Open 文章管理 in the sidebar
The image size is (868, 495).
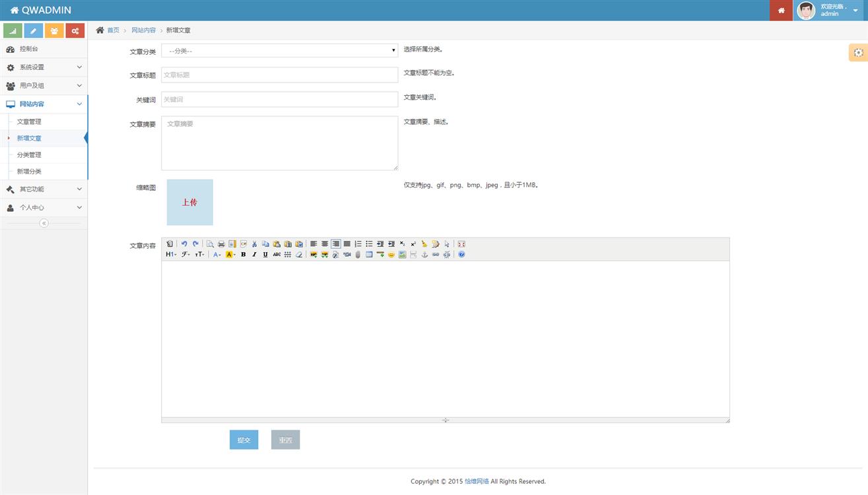click(x=29, y=122)
